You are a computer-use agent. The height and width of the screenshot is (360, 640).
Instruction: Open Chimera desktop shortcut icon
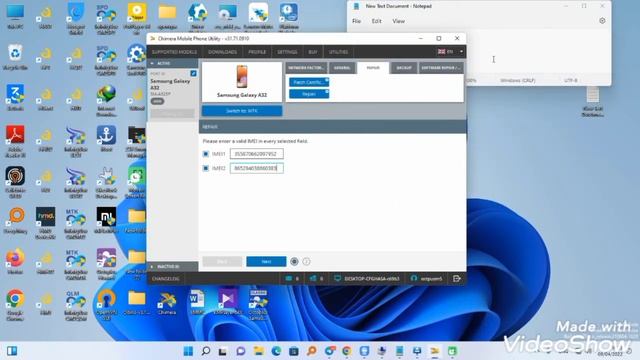167,303
